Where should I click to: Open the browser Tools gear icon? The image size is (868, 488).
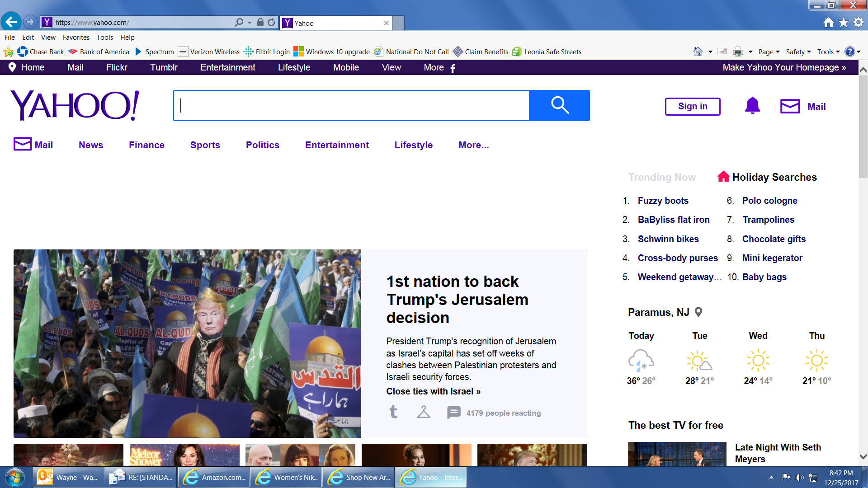(859, 22)
